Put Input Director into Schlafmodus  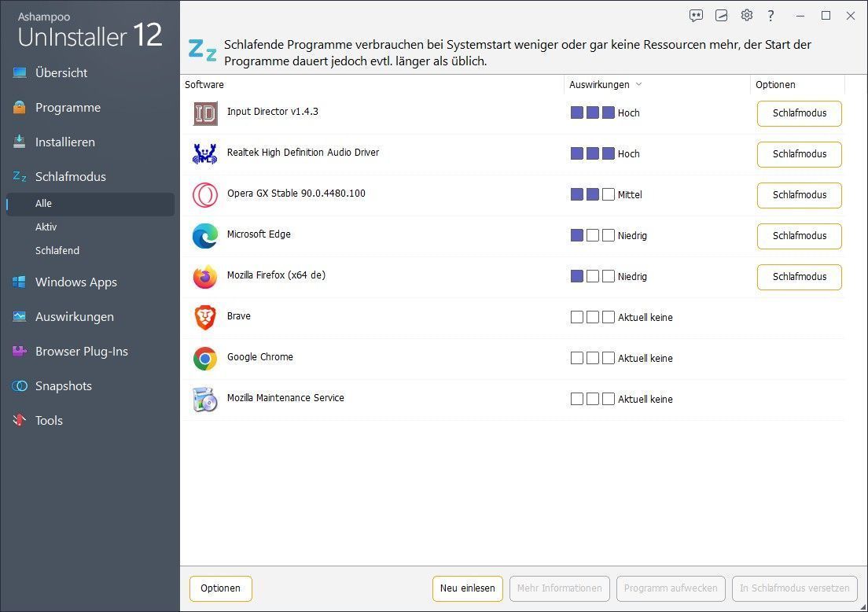click(799, 113)
